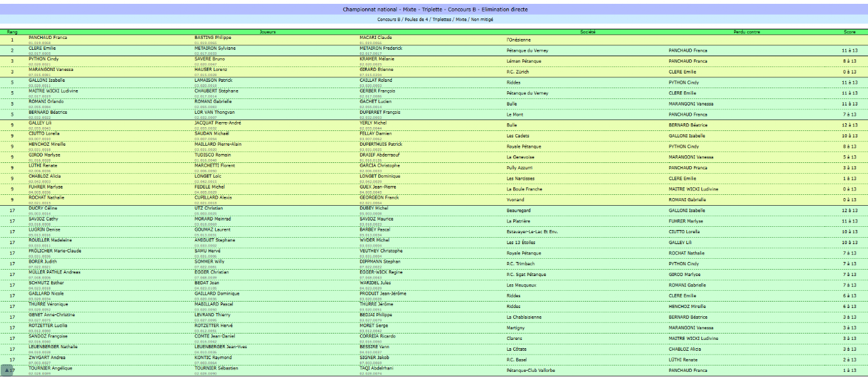This screenshot has width=868, height=377.
Task: Select player LAMAISON Patrick
Action: [214, 80]
